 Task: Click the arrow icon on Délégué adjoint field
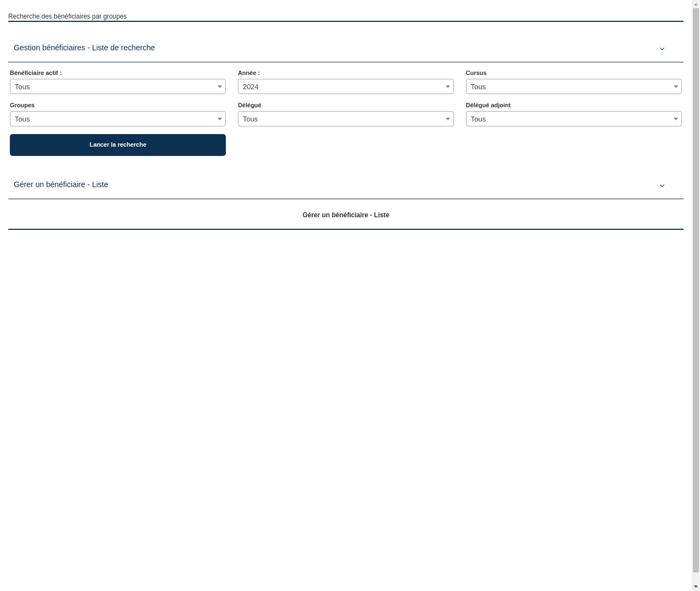click(x=675, y=119)
